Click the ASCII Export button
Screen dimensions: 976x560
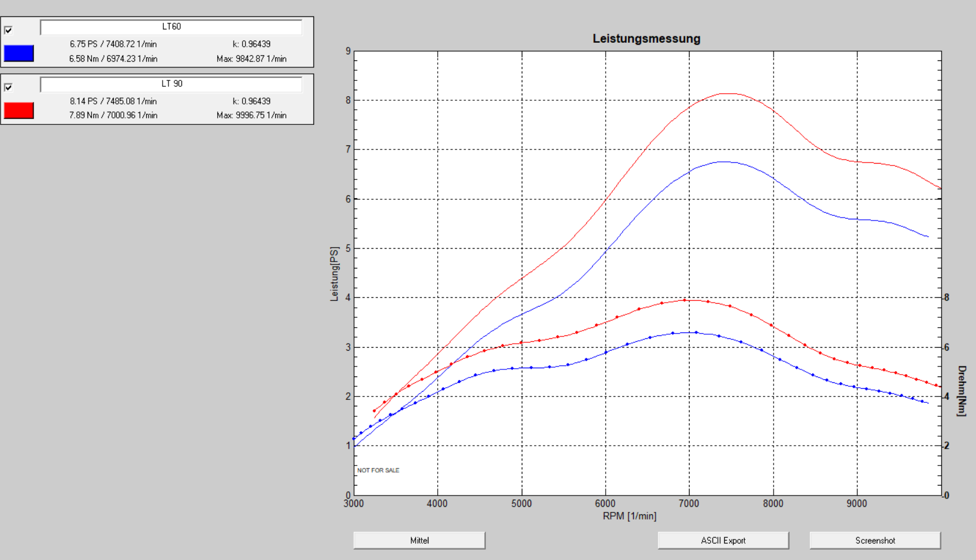pos(722,540)
